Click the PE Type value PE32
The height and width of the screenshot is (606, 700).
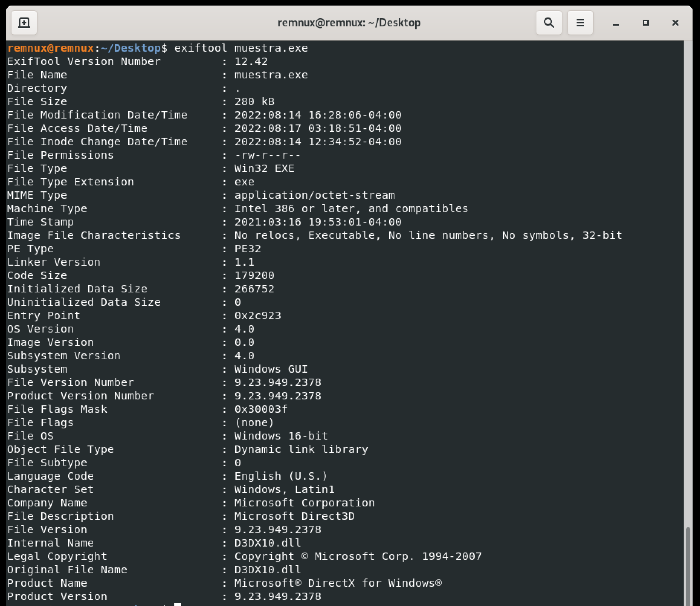click(x=248, y=249)
